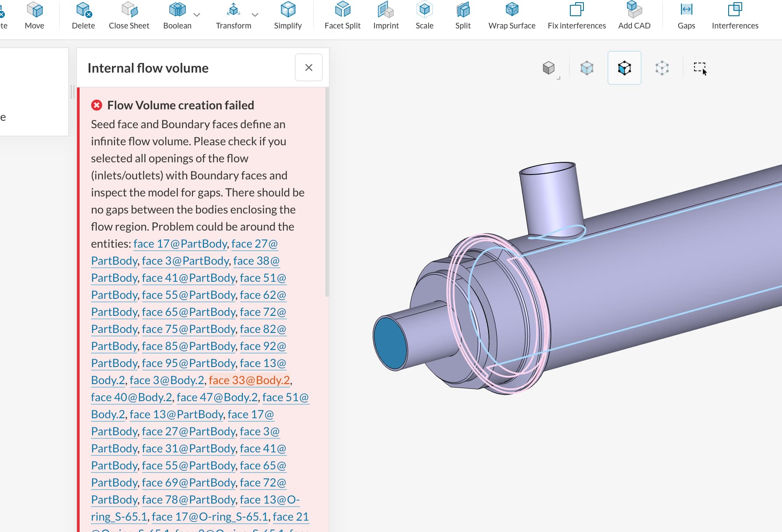Click the highlighted face 33@Body.2 link
This screenshot has width=782, height=532.
249,380
